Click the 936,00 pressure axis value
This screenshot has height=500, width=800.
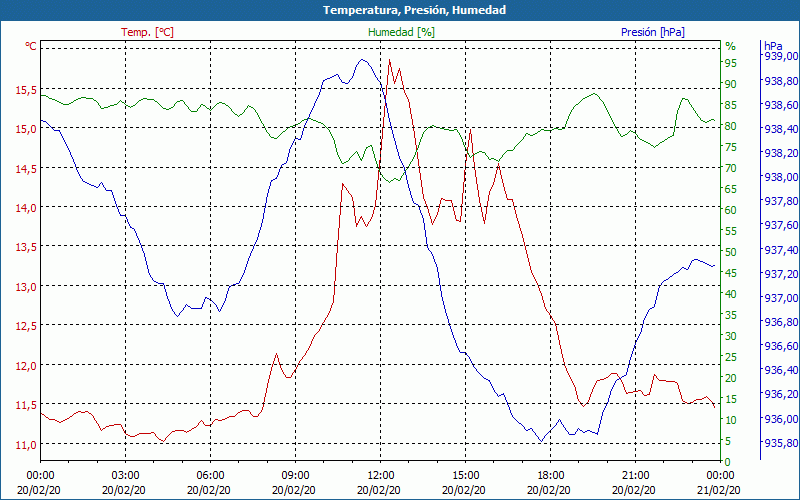click(x=781, y=419)
